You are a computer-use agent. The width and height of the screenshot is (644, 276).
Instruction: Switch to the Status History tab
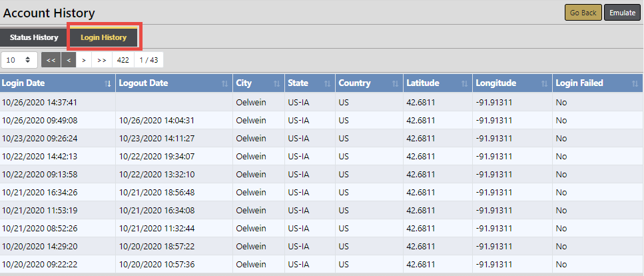[x=34, y=37]
